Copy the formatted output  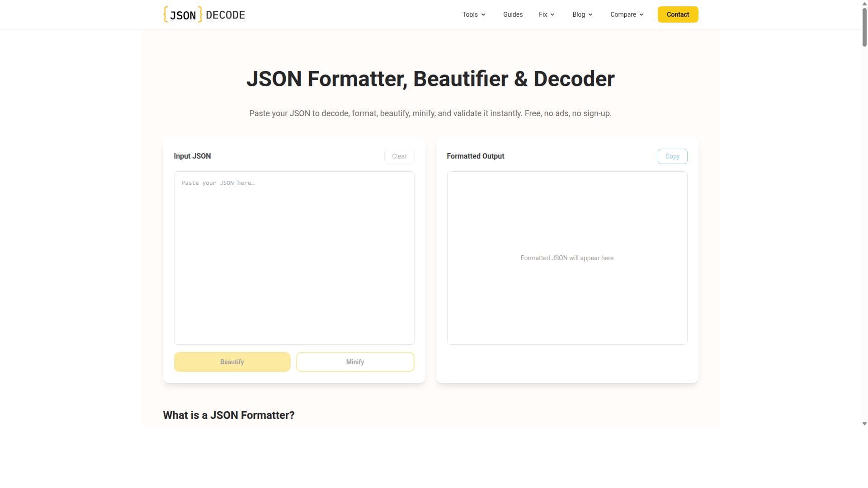672,156
